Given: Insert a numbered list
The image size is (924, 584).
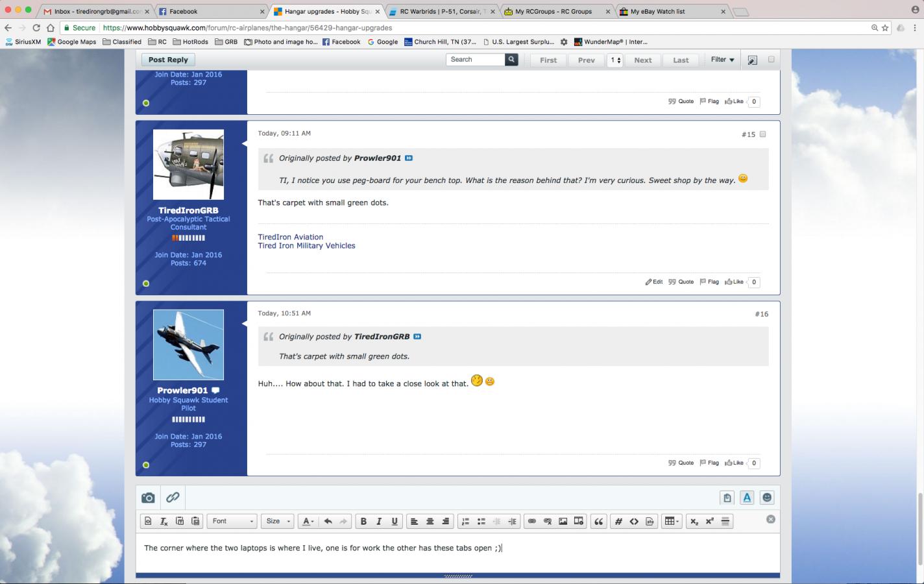Looking at the screenshot, I should coord(465,521).
